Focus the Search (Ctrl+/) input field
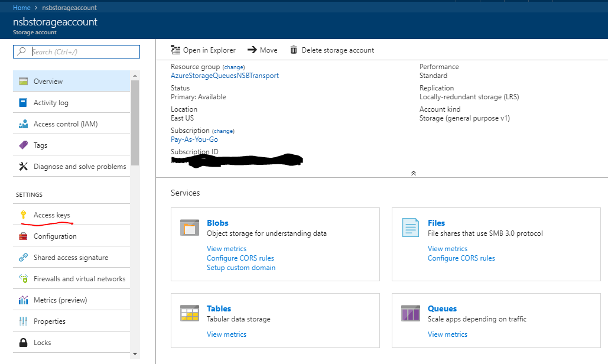The width and height of the screenshot is (608, 364). (76, 51)
